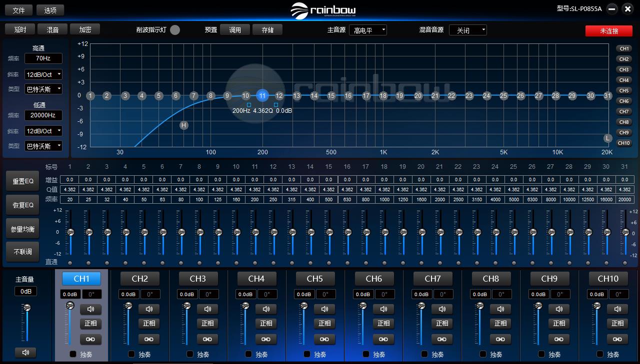Toggle bypass (直通) dot for band 31
The height and width of the screenshot is (364, 640).
point(625,263)
